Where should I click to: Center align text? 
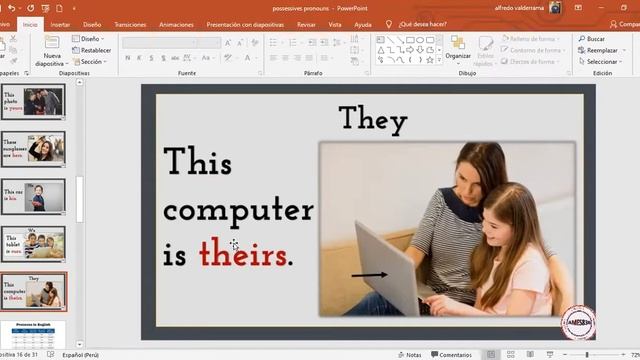click(285, 58)
